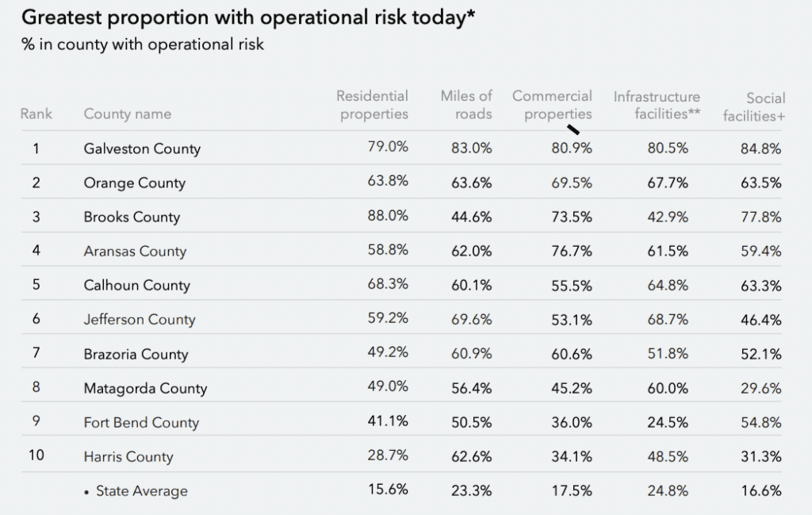Screen dimensions: 812x515
Task: Select the Social facilities column header
Action: tap(753, 107)
